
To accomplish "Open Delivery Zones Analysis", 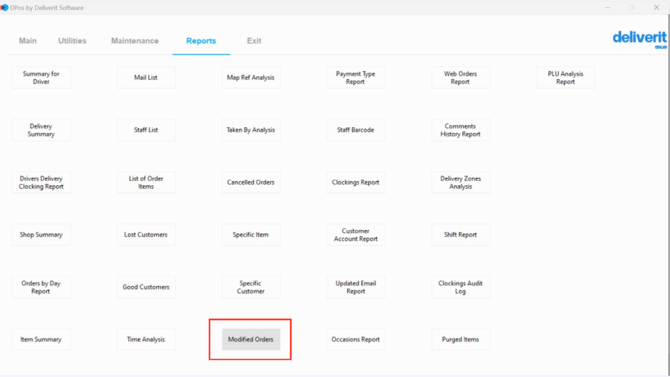I will click(461, 183).
